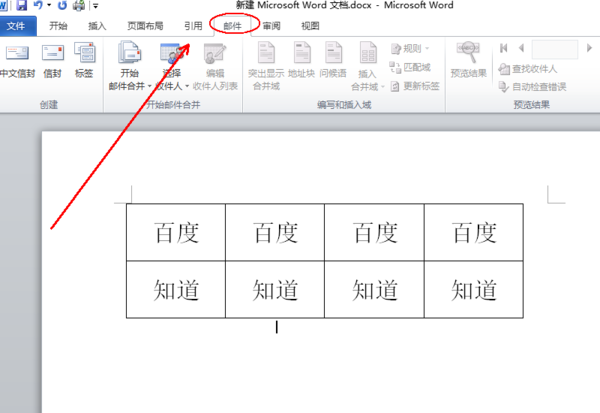Switch to the 视图 tab
This screenshot has height=413, width=600.
point(310,26)
